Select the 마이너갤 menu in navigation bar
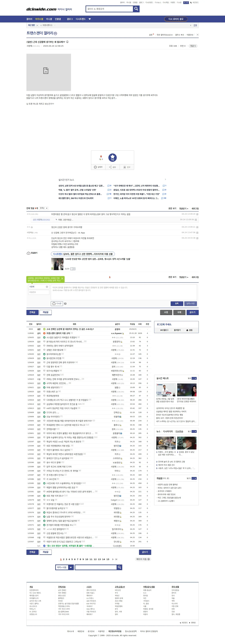The image size is (225, 644). (39, 19)
